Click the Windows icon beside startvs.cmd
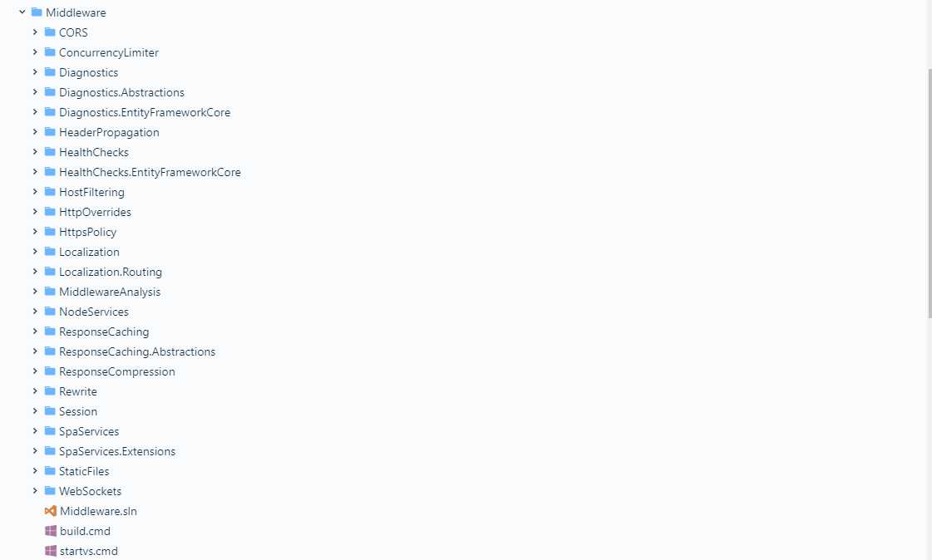 pos(51,551)
